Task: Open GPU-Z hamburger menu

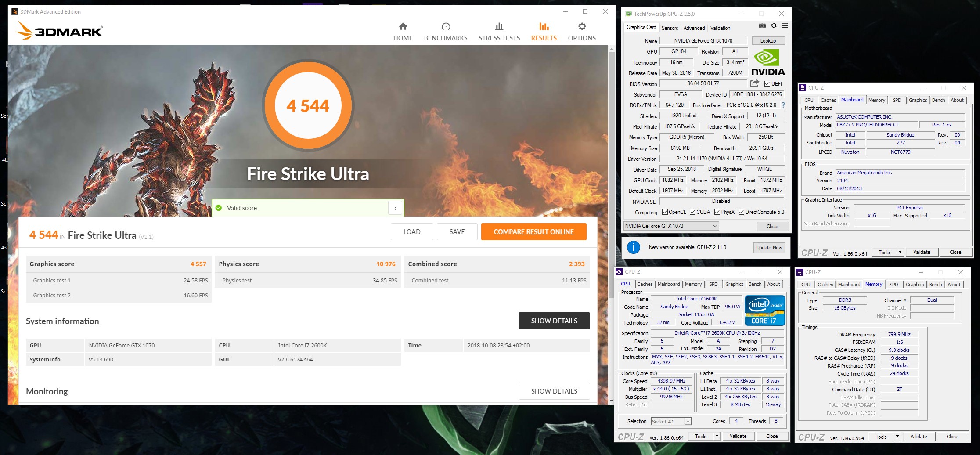Action: [785, 26]
